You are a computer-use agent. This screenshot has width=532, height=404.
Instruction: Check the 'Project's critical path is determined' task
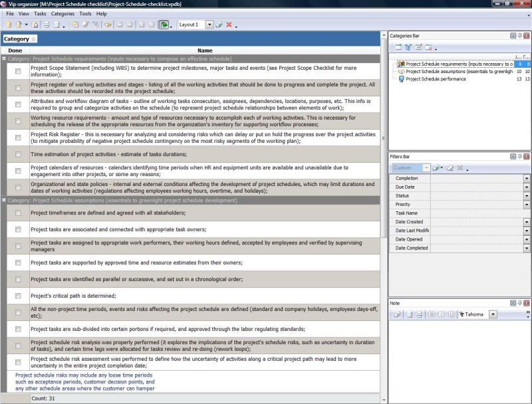pyautogui.click(x=18, y=296)
